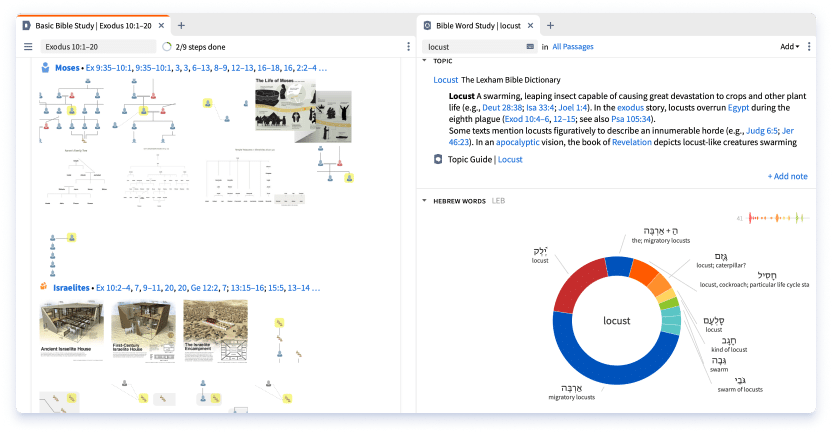Collapse the Hebrew Words section
The height and width of the screenshot is (432, 832).
click(423, 201)
